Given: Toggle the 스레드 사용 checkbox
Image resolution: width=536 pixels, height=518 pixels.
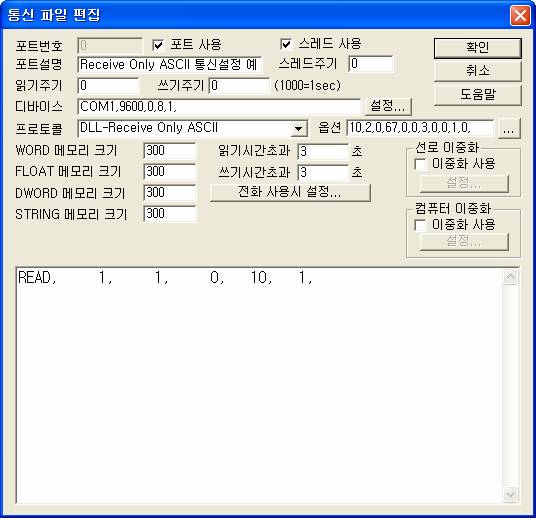Looking at the screenshot, I should [286, 44].
